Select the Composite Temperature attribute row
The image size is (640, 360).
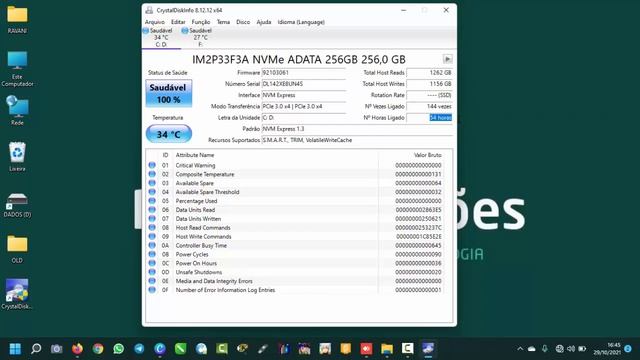pos(296,174)
